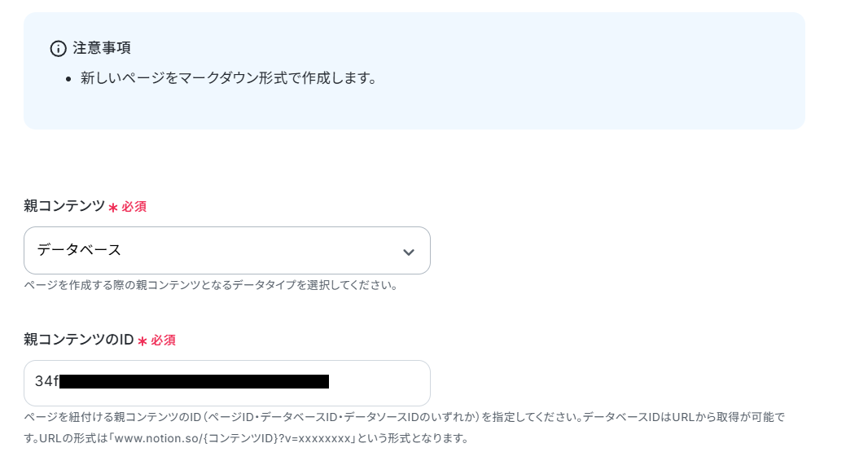Click empty area of the blue notice box
This screenshot has width=868, height=461.
point(581,83)
